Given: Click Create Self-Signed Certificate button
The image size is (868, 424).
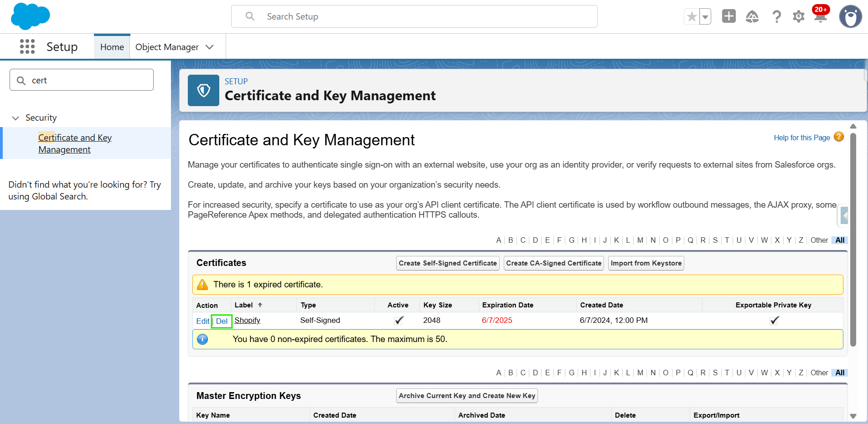Looking at the screenshot, I should 447,263.
